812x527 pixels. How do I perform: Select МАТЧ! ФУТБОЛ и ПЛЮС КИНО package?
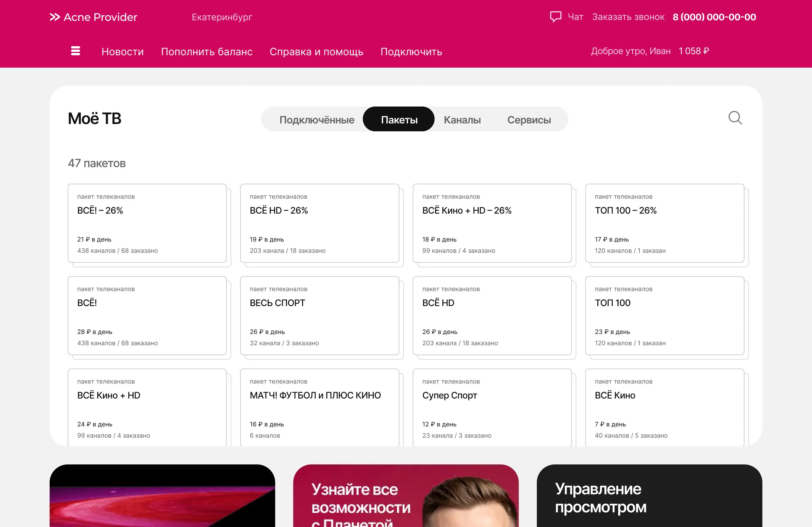(319, 408)
